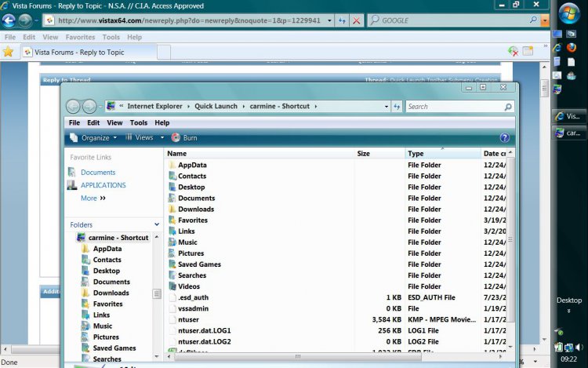
Task: Click Internet Explorer back arrow
Action: [9, 20]
